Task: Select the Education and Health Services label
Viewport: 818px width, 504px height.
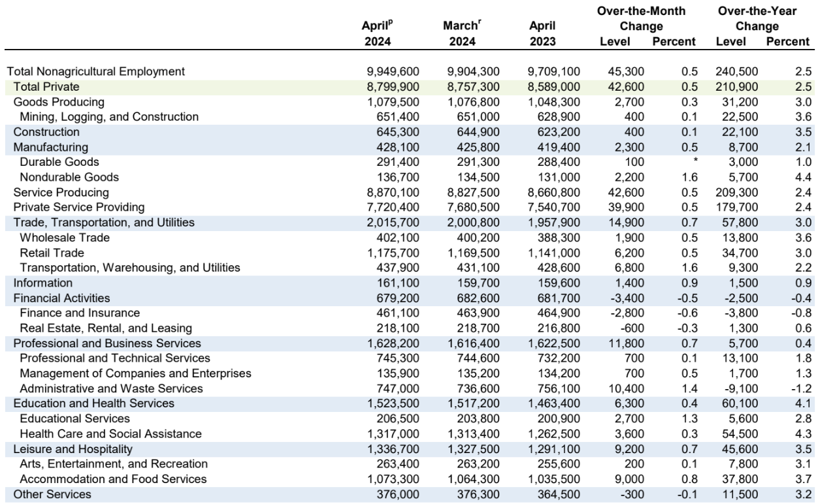Action: pos(94,403)
